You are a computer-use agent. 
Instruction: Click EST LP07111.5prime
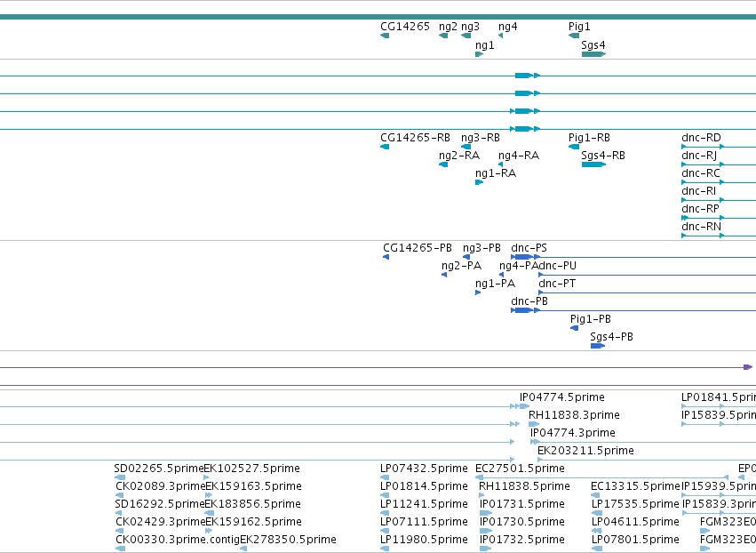tap(424, 523)
